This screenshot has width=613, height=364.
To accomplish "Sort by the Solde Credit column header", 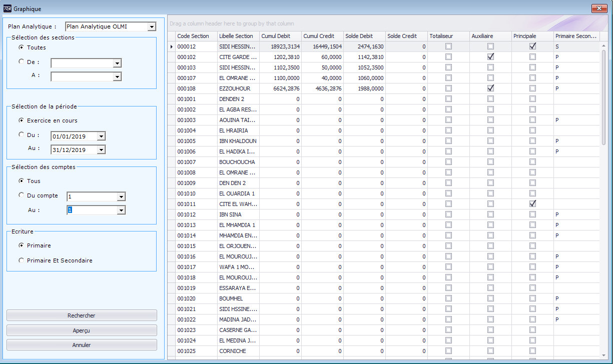I will tap(406, 36).
